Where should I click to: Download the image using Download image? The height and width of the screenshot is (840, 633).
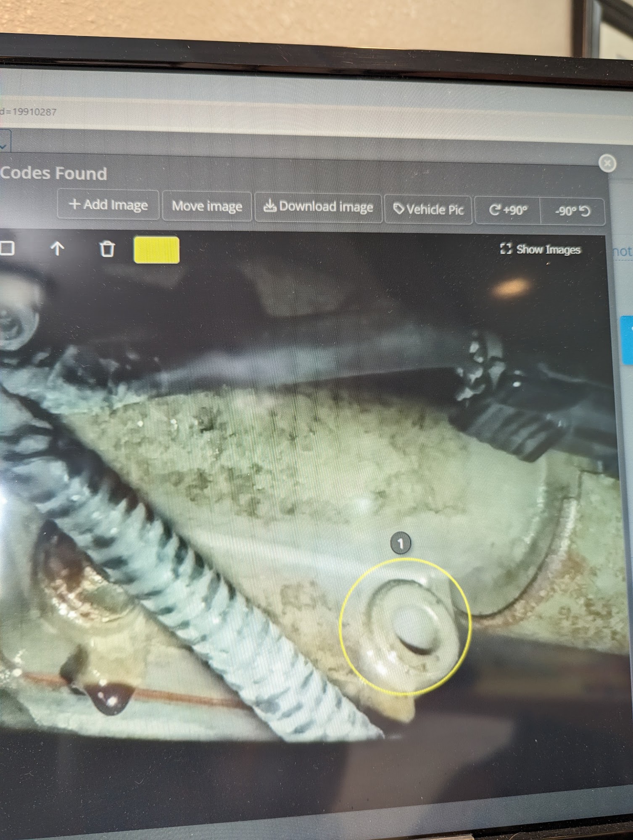318,207
